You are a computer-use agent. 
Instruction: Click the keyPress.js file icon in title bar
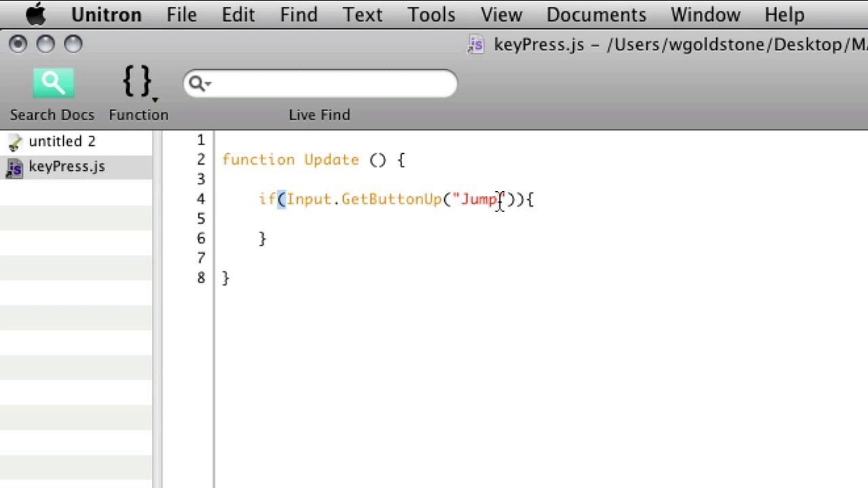point(476,45)
